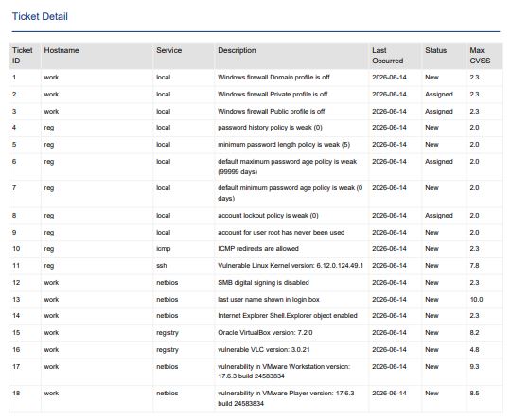511x420 pixels.
Task: Click the VMware Workstation vulnerability description
Action: point(284,371)
